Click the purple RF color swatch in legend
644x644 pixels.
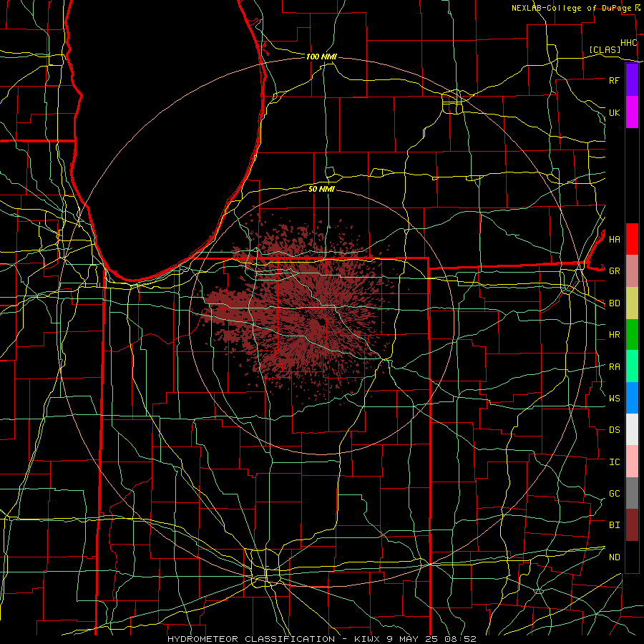[x=632, y=80]
